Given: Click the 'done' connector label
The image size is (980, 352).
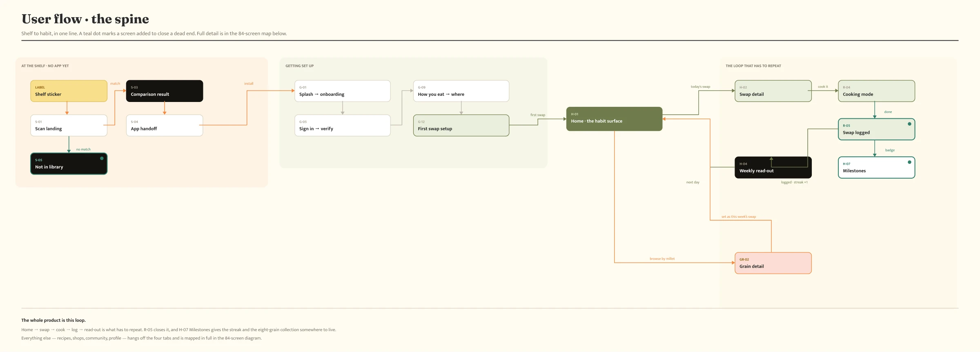Looking at the screenshot, I should click(x=888, y=112).
